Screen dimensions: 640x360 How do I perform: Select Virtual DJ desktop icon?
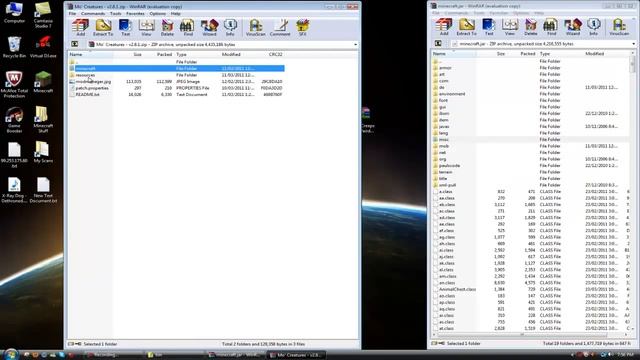[43, 47]
